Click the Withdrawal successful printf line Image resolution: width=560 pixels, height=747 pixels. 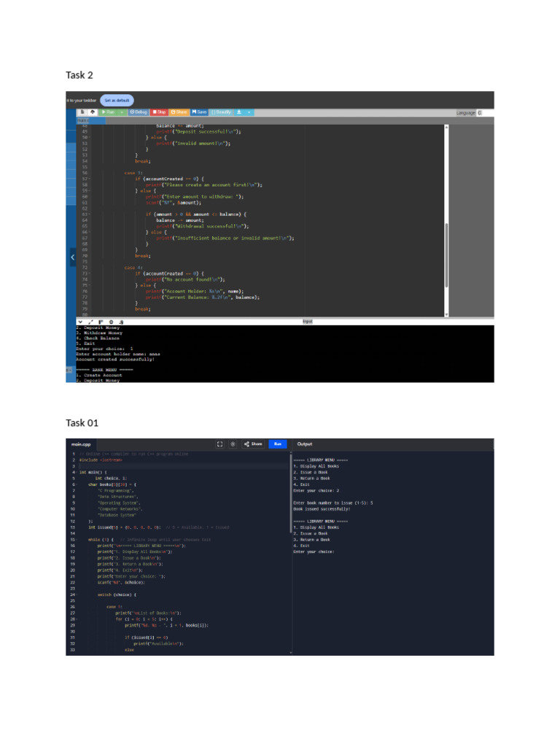click(203, 226)
